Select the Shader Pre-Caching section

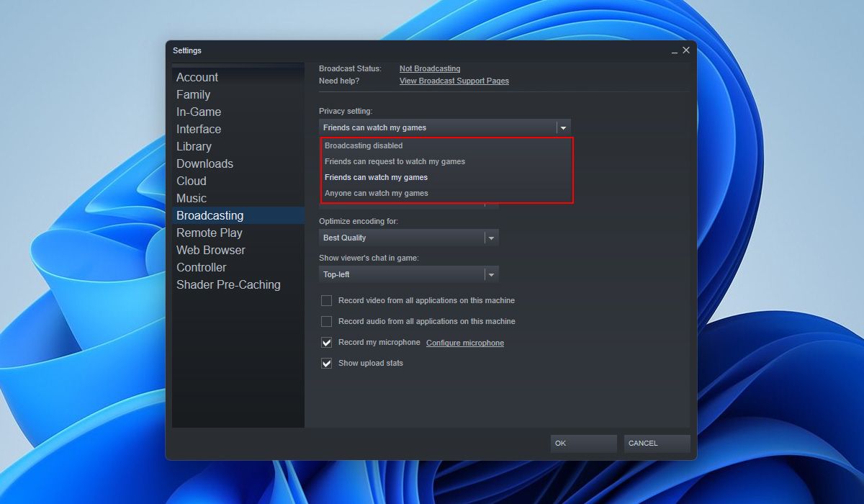pyautogui.click(x=228, y=284)
